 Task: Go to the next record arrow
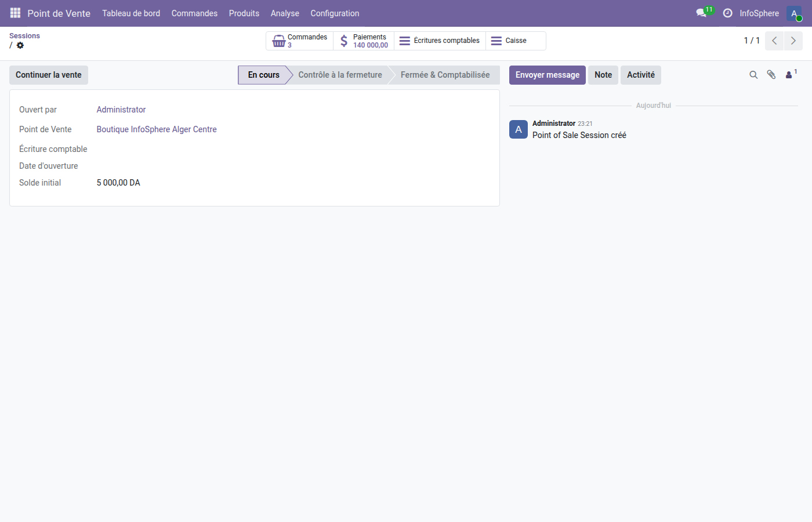793,41
